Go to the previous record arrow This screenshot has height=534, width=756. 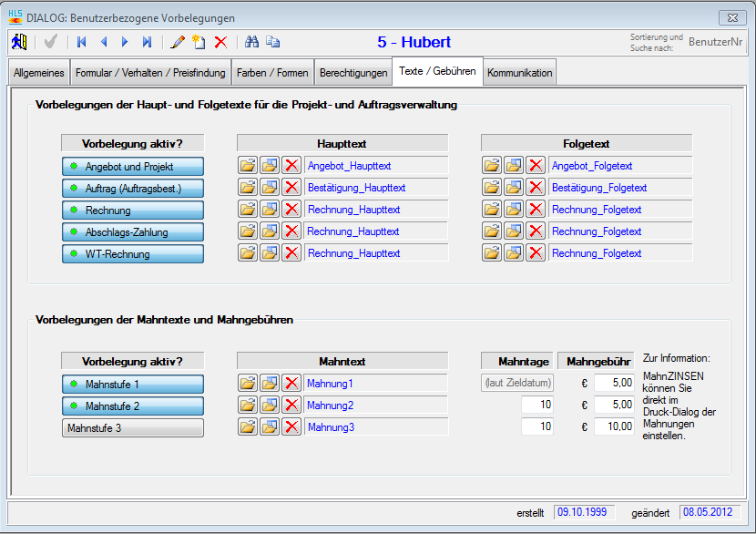point(104,42)
